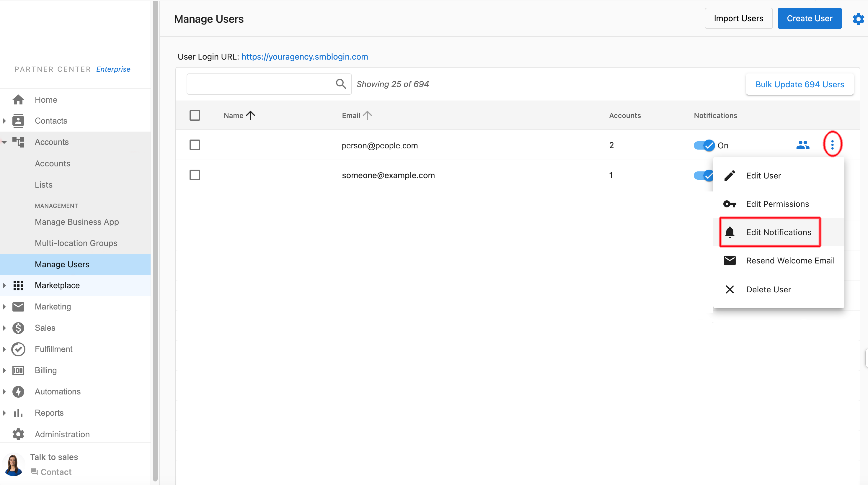
Task: Click the Home house icon in sidebar
Action: pos(18,100)
